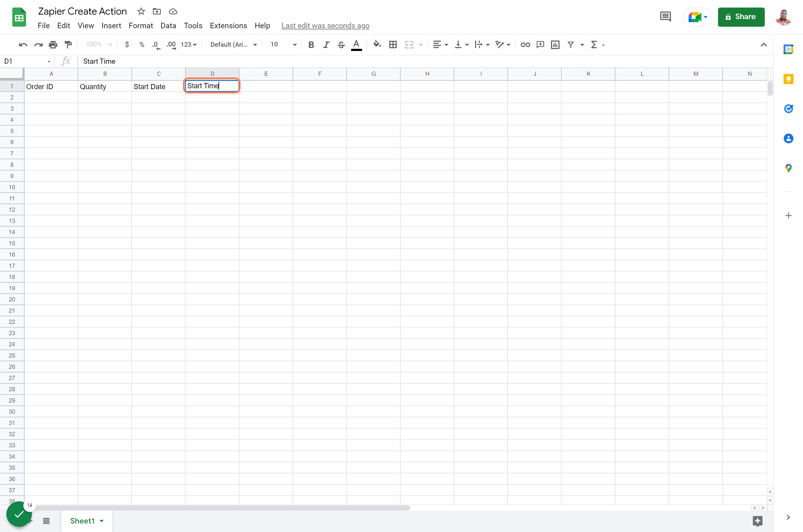Insert a comment
Screen dimensions: 803x532
click(x=540, y=45)
